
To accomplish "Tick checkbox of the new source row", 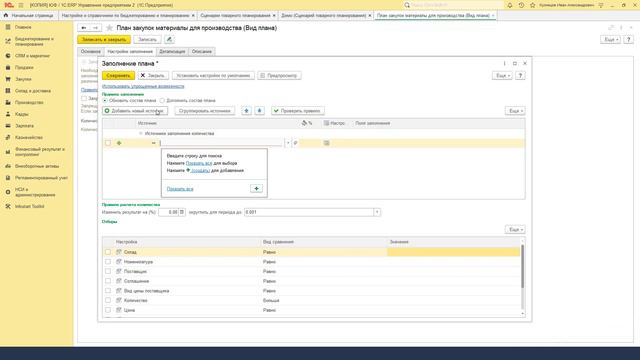I will [x=108, y=143].
